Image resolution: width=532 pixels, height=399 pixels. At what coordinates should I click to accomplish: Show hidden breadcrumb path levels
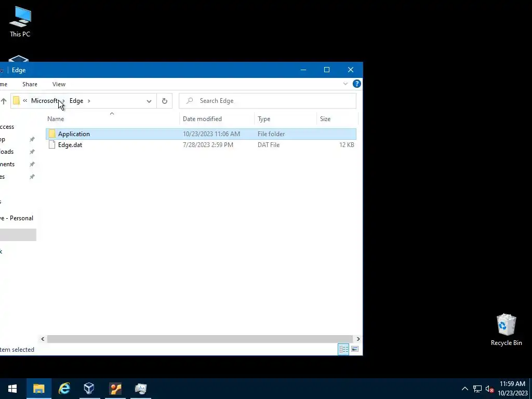pyautogui.click(x=25, y=101)
